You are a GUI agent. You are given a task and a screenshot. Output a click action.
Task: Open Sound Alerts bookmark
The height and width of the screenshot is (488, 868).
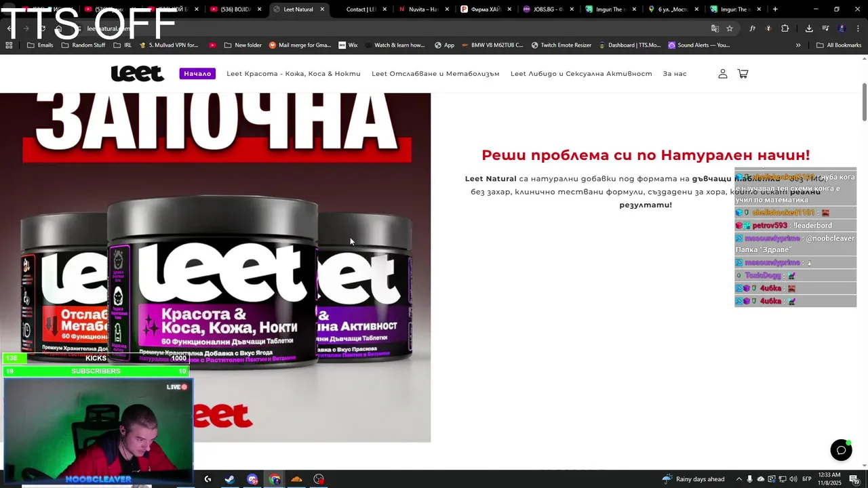point(699,45)
